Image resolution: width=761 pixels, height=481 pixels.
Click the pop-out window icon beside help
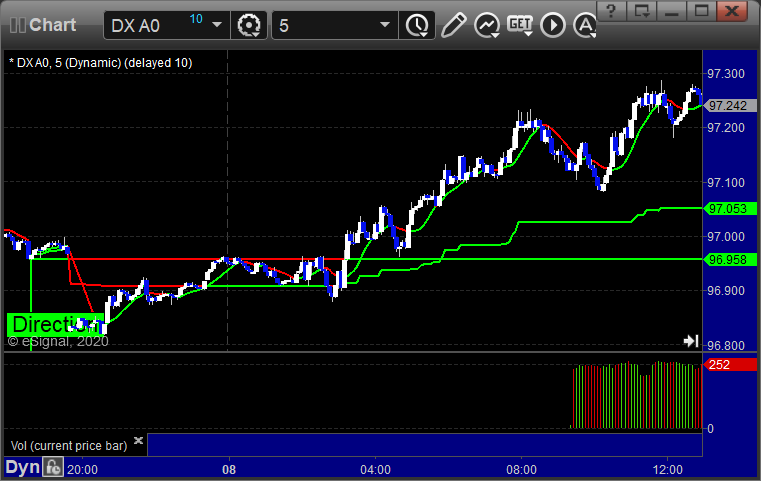pos(642,11)
